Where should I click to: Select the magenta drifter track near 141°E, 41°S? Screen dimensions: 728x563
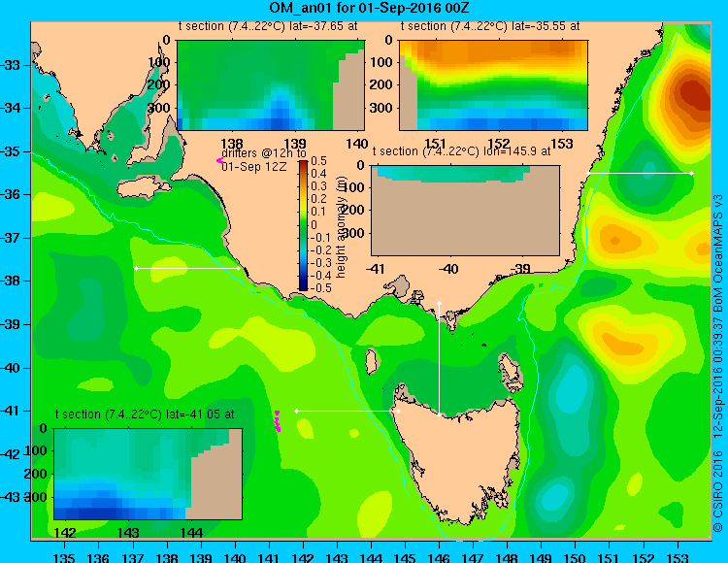pos(278,421)
